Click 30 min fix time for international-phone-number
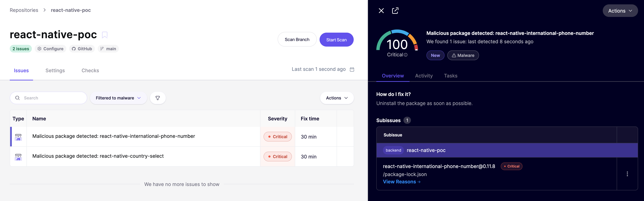The height and width of the screenshot is (201, 644). click(308, 137)
